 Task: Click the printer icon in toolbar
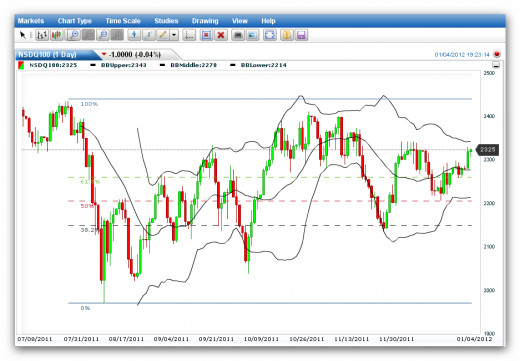(x=238, y=35)
